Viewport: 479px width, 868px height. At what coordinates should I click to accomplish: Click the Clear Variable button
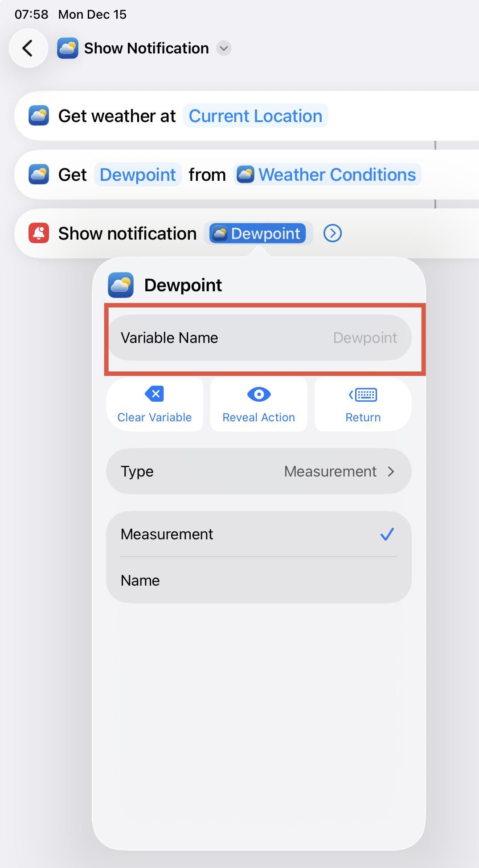tap(155, 404)
